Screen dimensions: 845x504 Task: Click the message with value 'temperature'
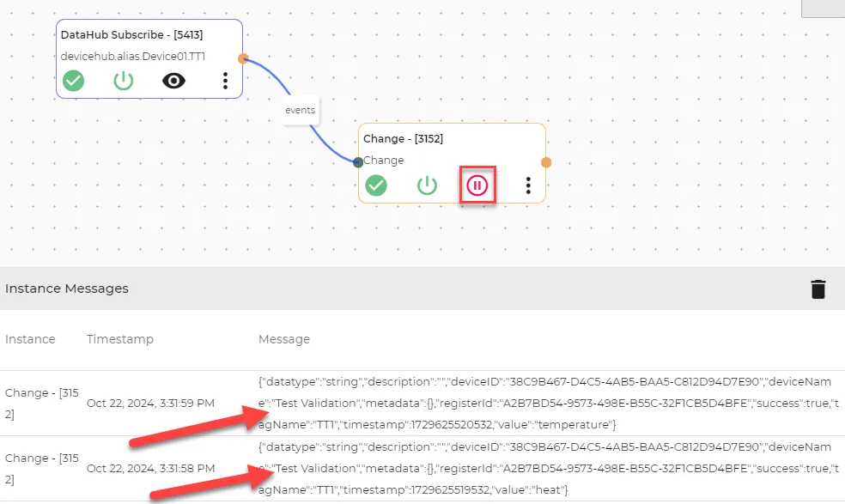click(x=549, y=404)
